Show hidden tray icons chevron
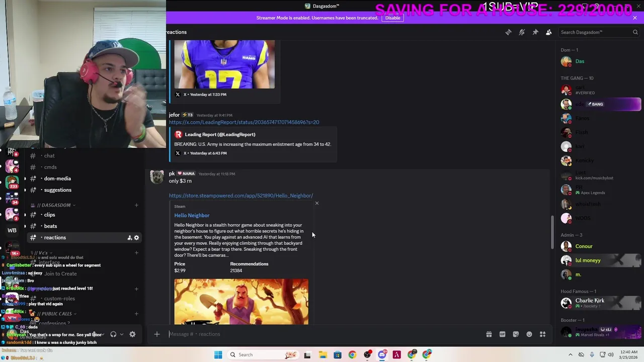 click(570, 355)
